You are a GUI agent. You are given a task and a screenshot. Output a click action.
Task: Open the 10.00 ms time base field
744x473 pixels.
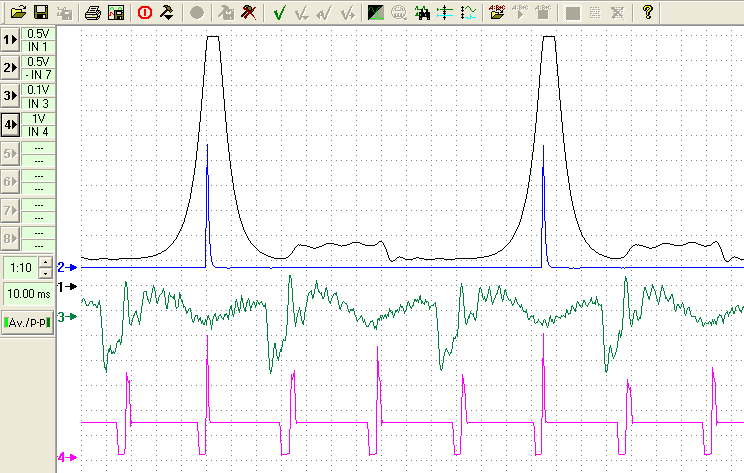pos(28,294)
